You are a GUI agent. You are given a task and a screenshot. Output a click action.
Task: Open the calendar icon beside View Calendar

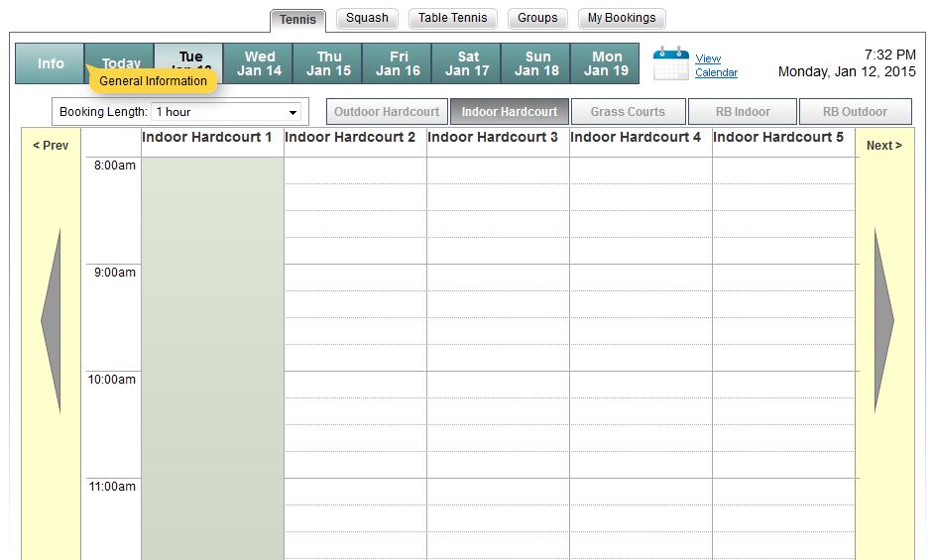[671, 63]
